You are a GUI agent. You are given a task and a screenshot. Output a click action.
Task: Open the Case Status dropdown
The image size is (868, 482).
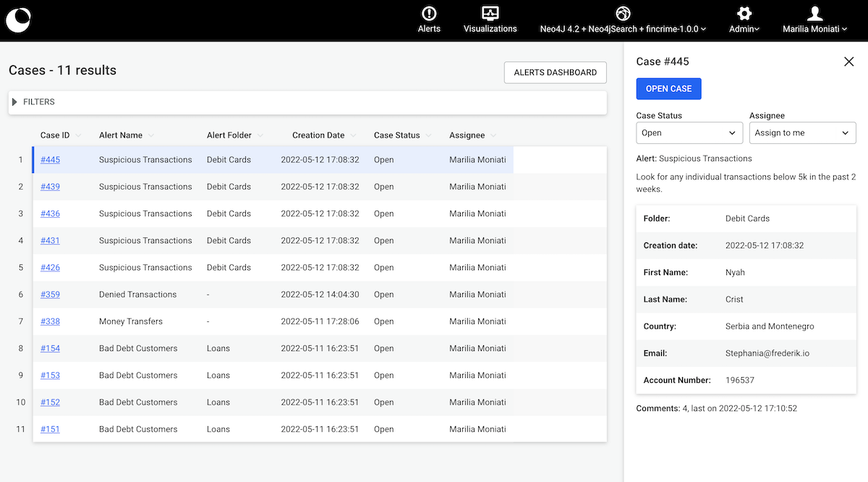pyautogui.click(x=689, y=133)
